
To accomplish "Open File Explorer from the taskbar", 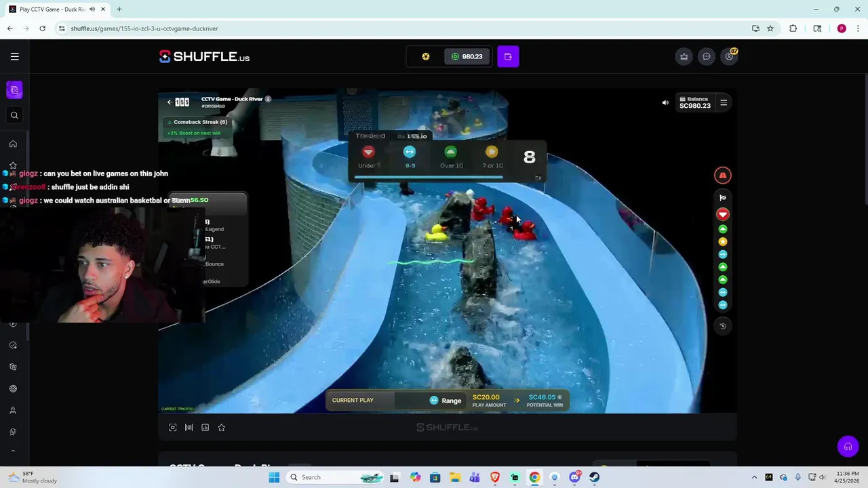I will pos(455,477).
